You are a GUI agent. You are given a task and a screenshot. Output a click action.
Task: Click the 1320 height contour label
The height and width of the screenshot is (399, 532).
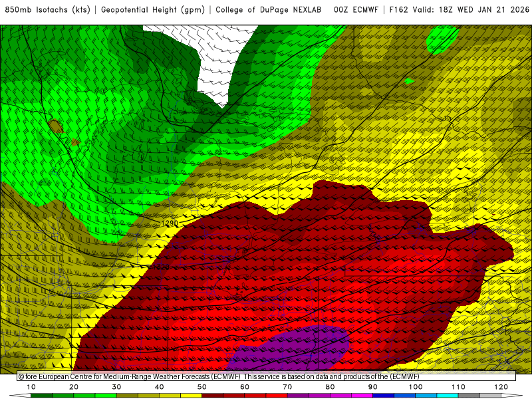tap(162, 267)
